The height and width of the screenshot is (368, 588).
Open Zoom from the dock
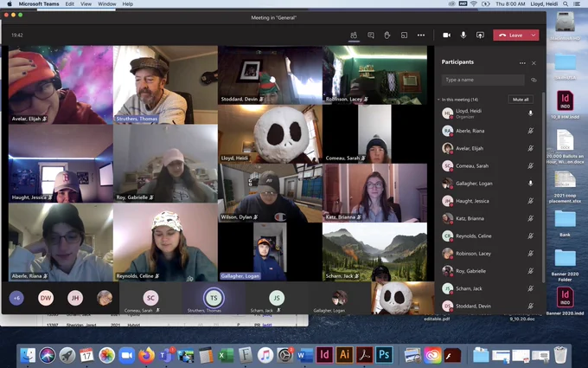(x=127, y=355)
